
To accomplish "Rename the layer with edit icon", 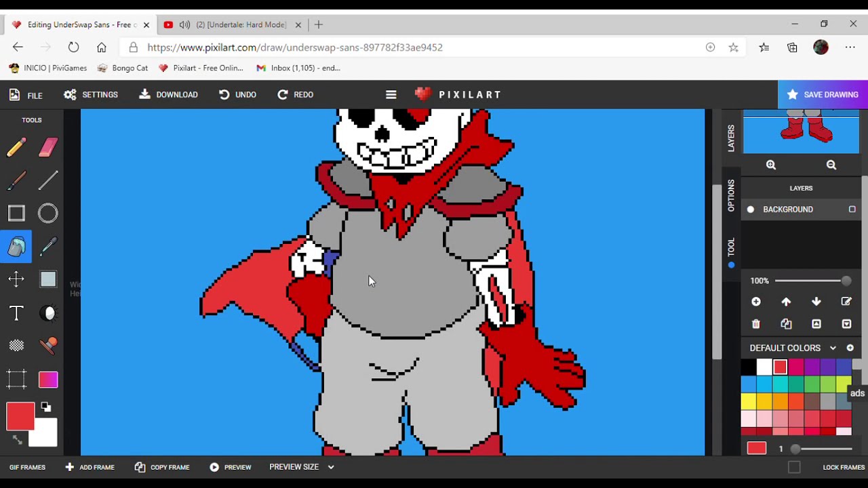I will click(x=846, y=302).
